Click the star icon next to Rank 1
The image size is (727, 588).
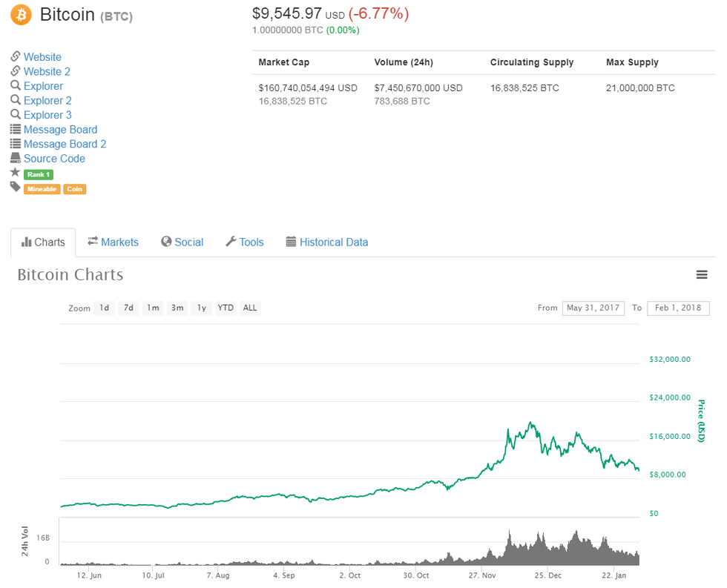[16, 173]
